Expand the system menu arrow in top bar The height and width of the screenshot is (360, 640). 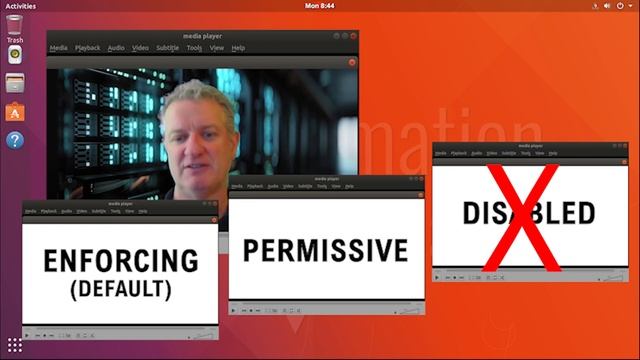631,6
